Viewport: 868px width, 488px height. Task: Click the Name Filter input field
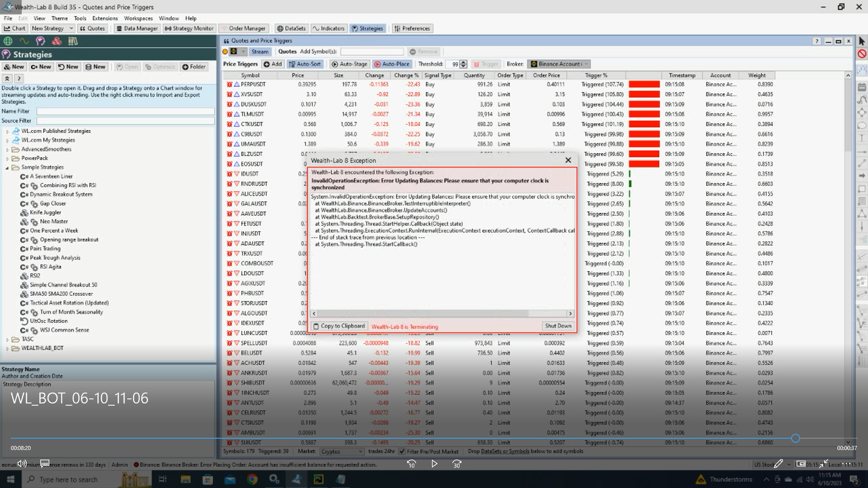coord(125,111)
